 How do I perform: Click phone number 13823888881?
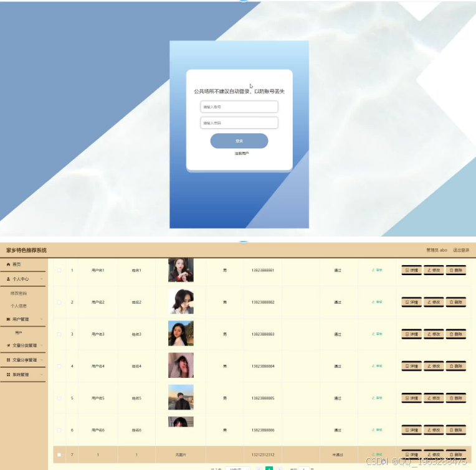coord(263,270)
